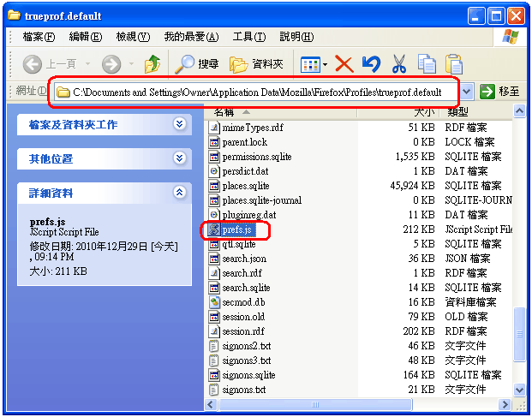Image resolution: width=532 pixels, height=417 pixels.
Task: Click the 資料庫檔案 type cell for secmod.db
Action: click(x=470, y=302)
